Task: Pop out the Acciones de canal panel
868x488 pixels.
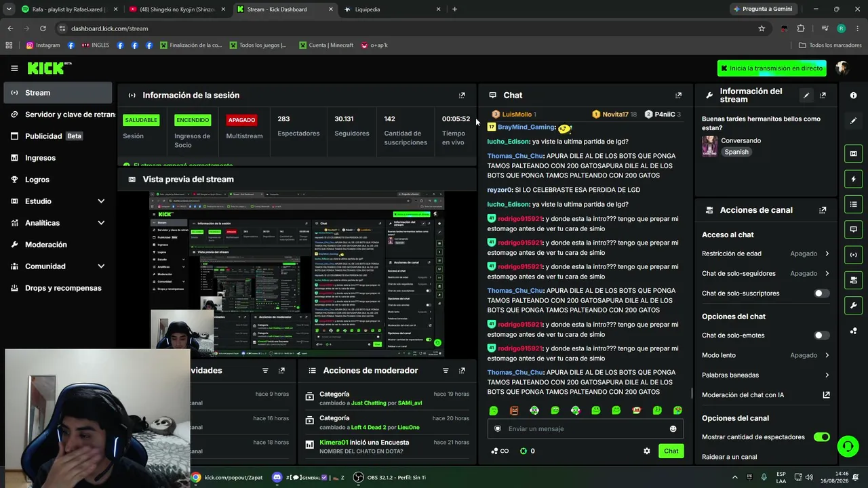Action: (823, 210)
